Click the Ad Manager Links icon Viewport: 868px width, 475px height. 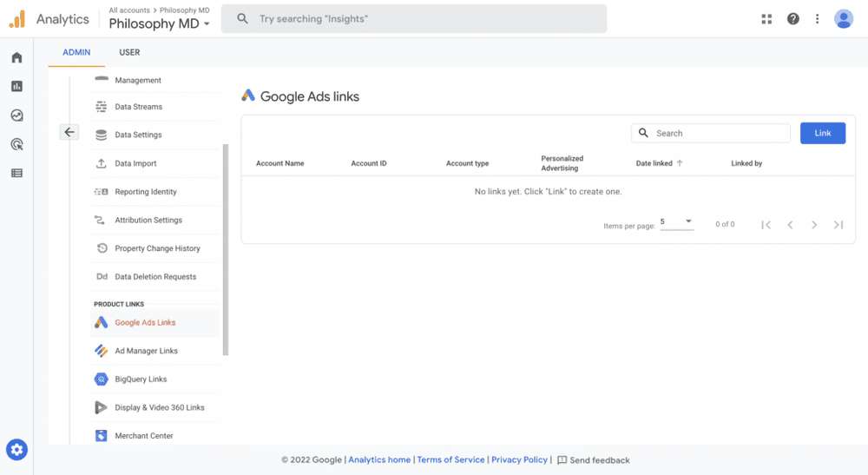(101, 351)
